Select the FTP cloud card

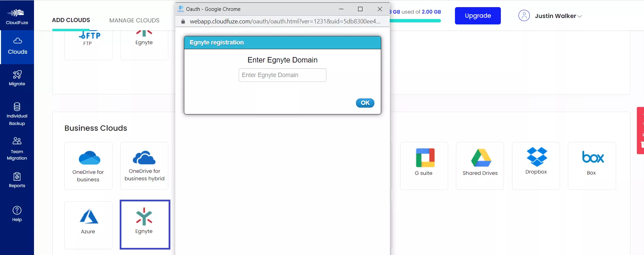[x=88, y=45]
